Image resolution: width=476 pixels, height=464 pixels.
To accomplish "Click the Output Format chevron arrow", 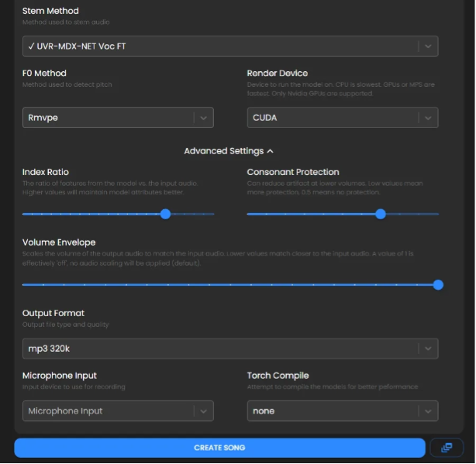I will pos(428,349).
